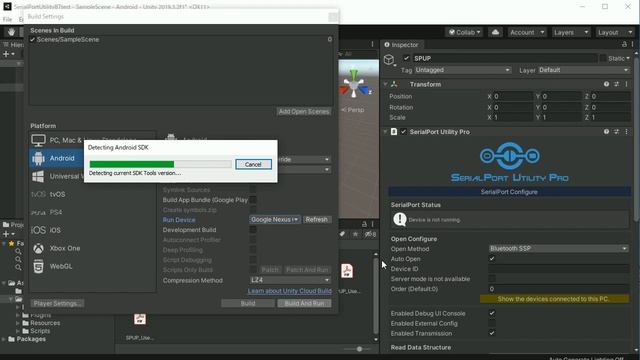
Task: Toggle Enabled Debug UI Console checkbox
Action: 492,313
